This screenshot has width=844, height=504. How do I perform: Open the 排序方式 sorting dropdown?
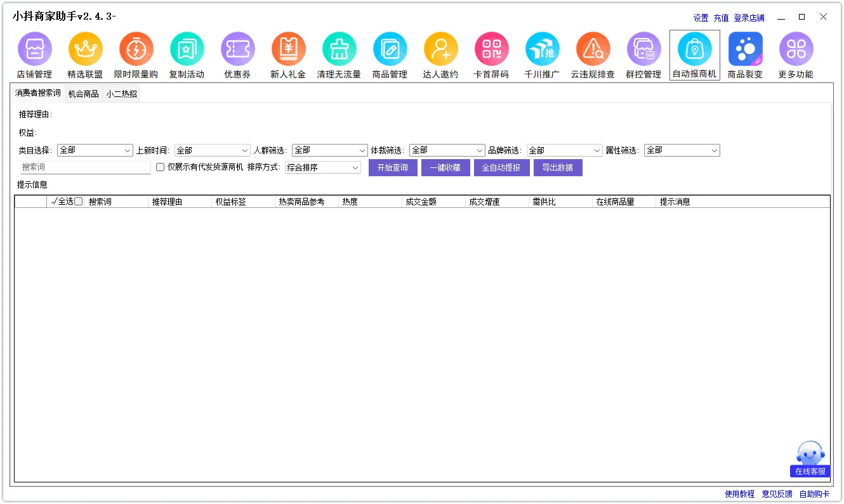(x=323, y=167)
